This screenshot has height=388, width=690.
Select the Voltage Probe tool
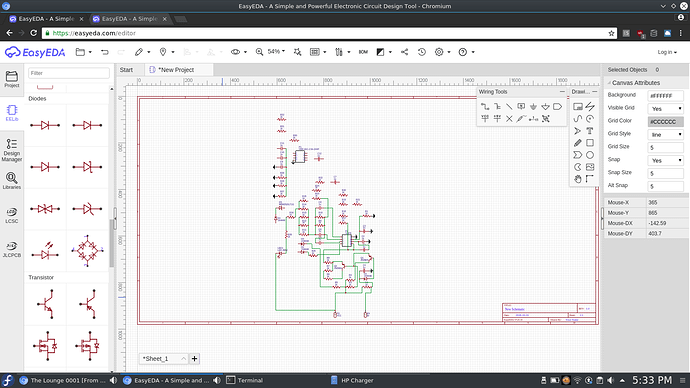521,118
